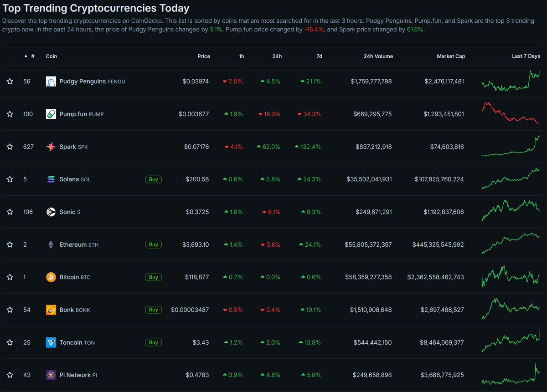Image resolution: width=547 pixels, height=392 pixels.
Task: Open Spark SPK coin page
Action: coord(73,147)
